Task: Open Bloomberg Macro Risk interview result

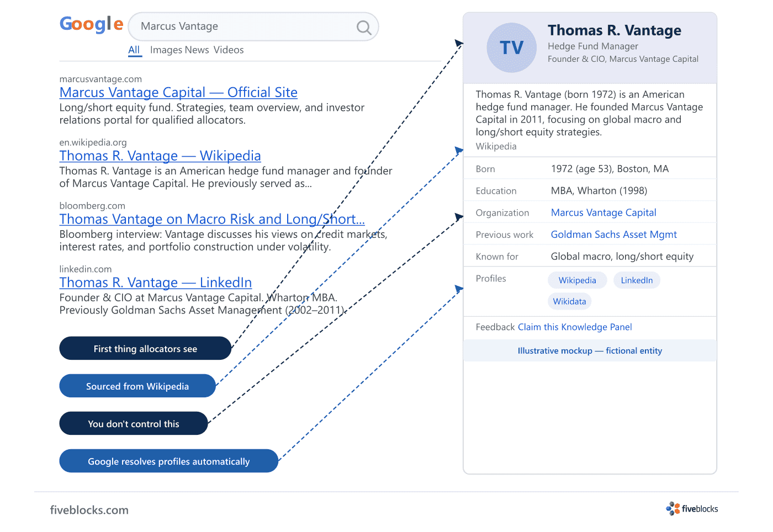Action: [x=212, y=219]
